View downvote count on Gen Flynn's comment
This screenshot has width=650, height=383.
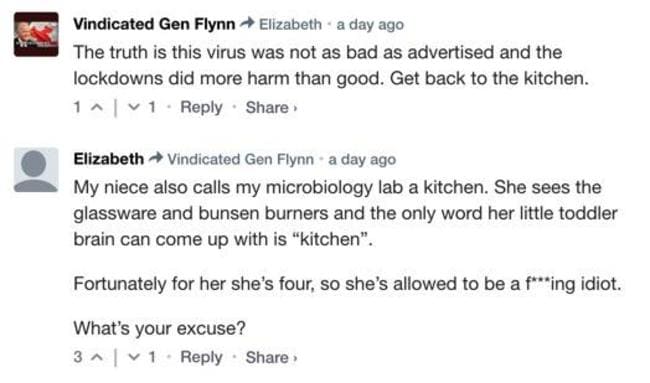152,107
